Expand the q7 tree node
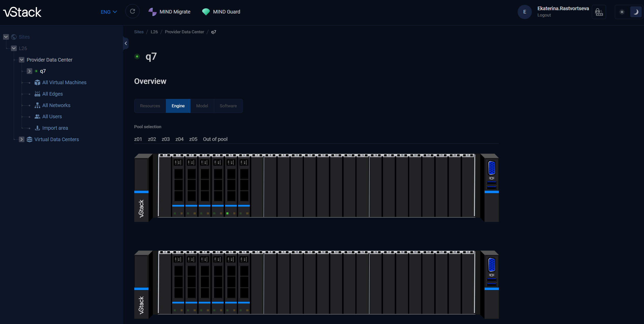Image resolution: width=644 pixels, height=324 pixels. 30,71
